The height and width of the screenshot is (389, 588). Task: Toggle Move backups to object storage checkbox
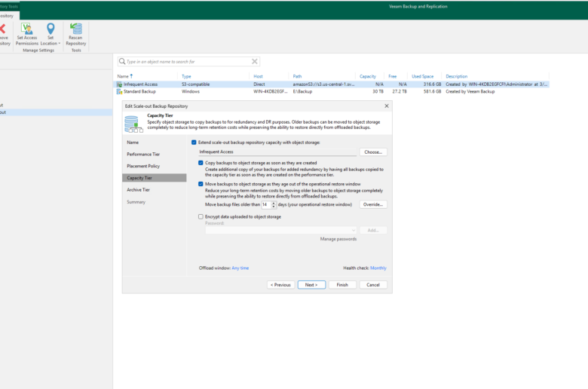tap(201, 184)
